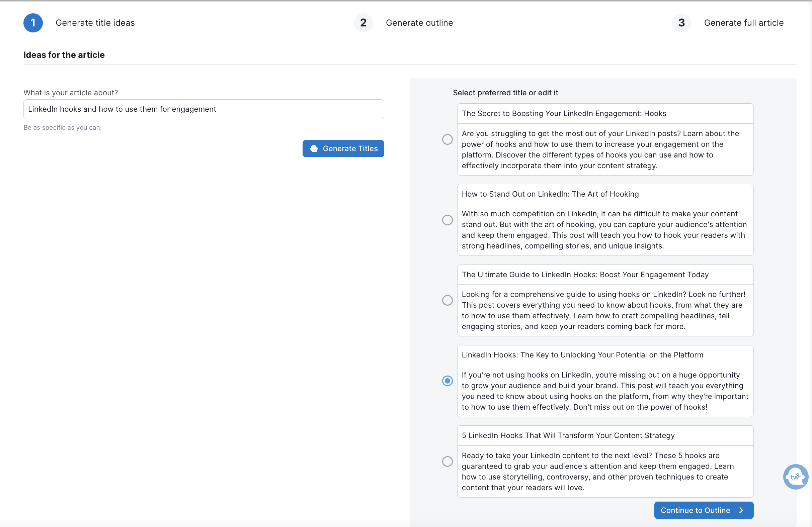Click description starting 'Looking for a comprehensive guide'
Image resolution: width=812 pixels, height=527 pixels.
[605, 310]
